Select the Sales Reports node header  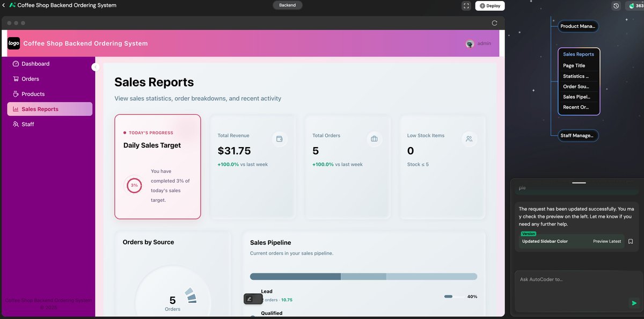pos(579,54)
